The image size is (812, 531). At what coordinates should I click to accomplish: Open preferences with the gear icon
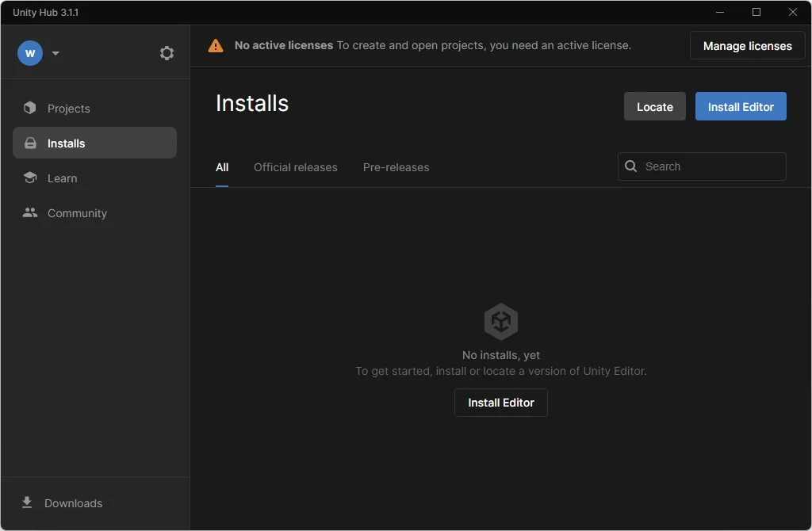click(167, 53)
